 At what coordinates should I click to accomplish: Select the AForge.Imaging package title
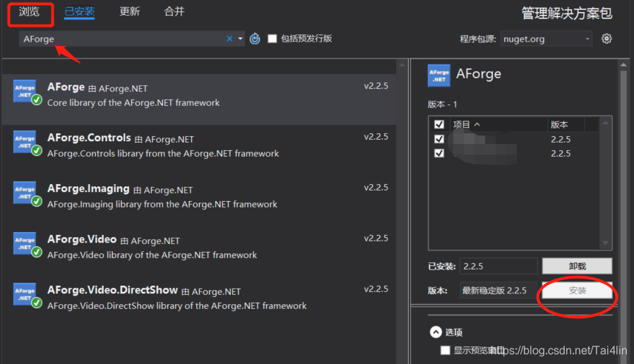[x=88, y=188]
